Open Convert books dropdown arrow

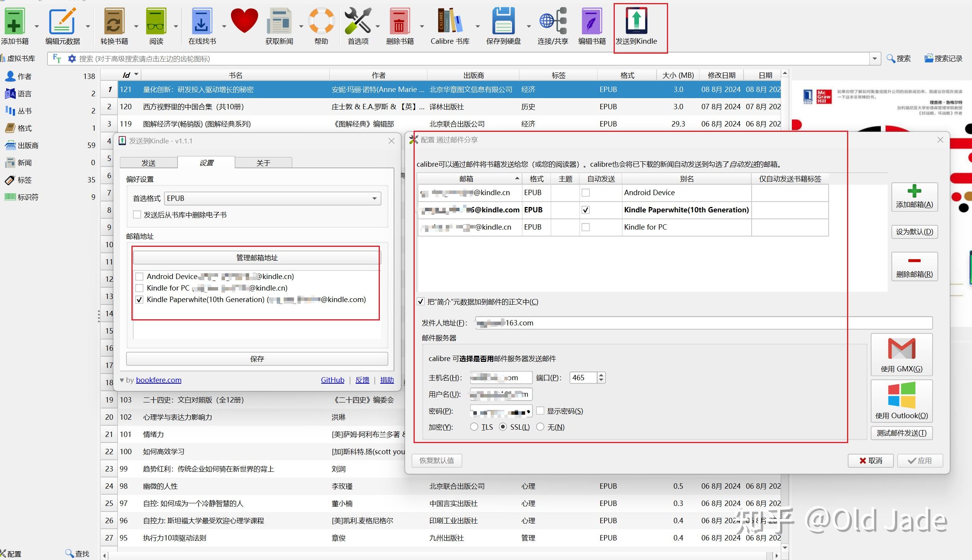point(136,26)
